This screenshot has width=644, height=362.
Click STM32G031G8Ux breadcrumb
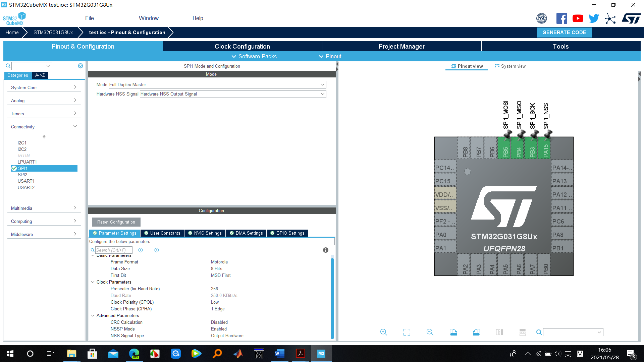point(53,32)
